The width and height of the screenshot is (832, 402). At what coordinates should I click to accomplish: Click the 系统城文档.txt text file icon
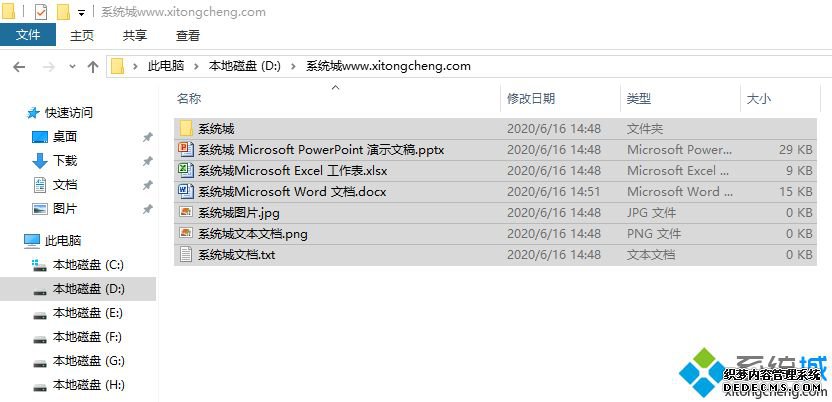pyautogui.click(x=186, y=255)
